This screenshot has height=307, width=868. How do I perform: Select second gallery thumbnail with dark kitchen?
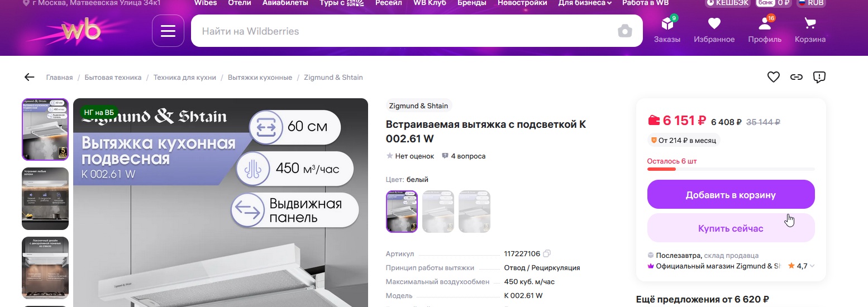45,199
